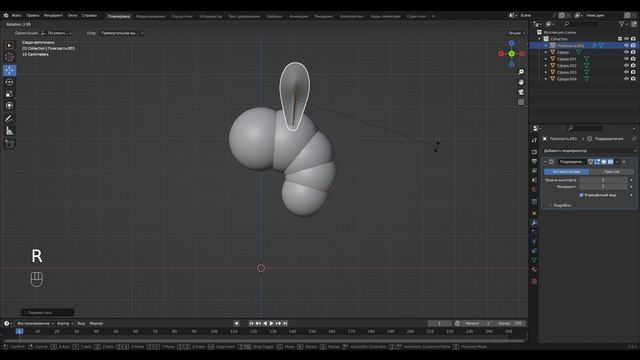
Task: Select the Select Box tool in toolbar
Action: click(9, 45)
